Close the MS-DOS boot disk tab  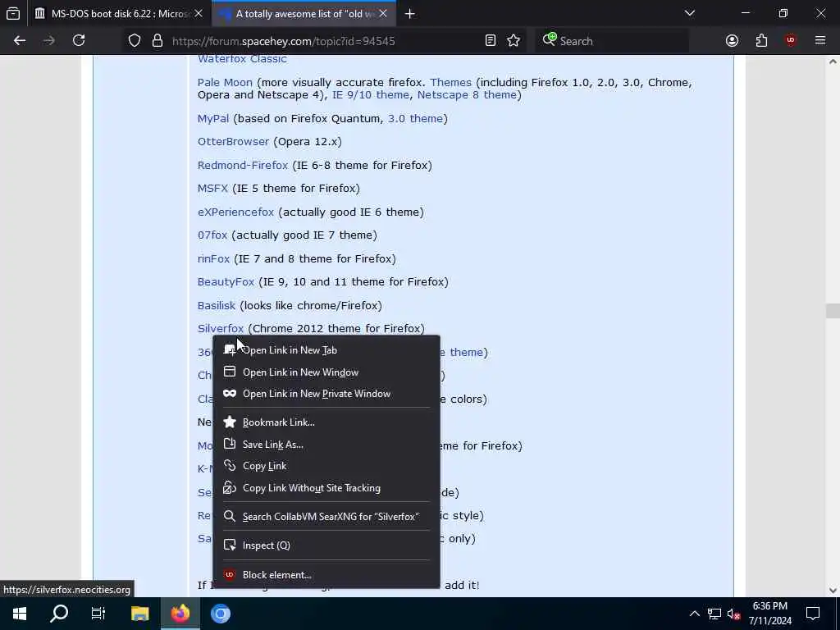coord(199,14)
